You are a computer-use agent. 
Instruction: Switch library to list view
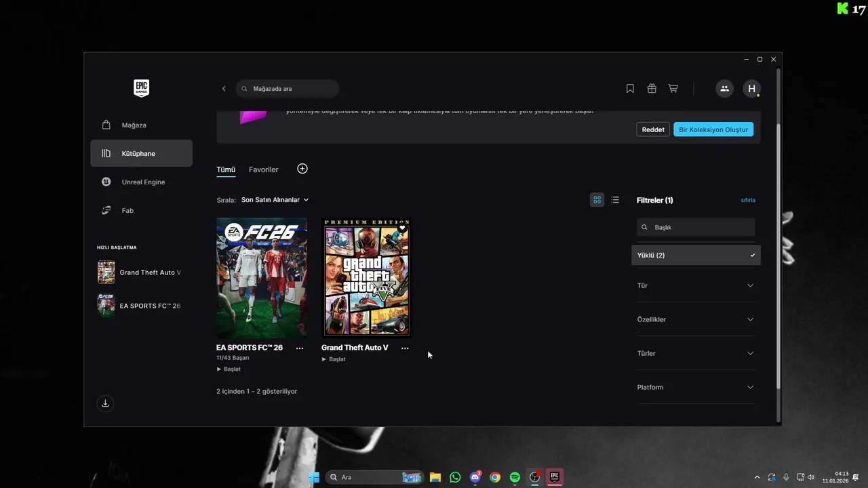615,200
